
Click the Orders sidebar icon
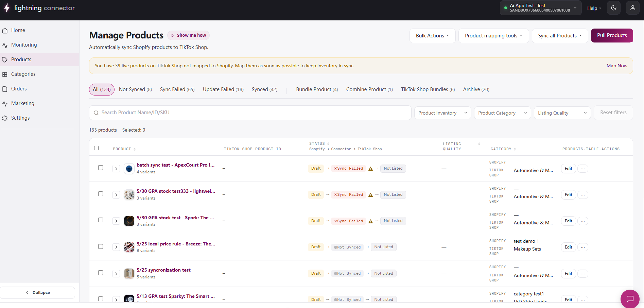click(5, 89)
